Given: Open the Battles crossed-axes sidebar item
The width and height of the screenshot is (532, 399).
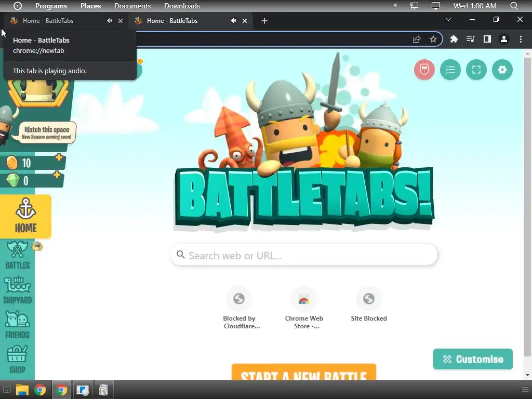Looking at the screenshot, I should pyautogui.click(x=17, y=255).
